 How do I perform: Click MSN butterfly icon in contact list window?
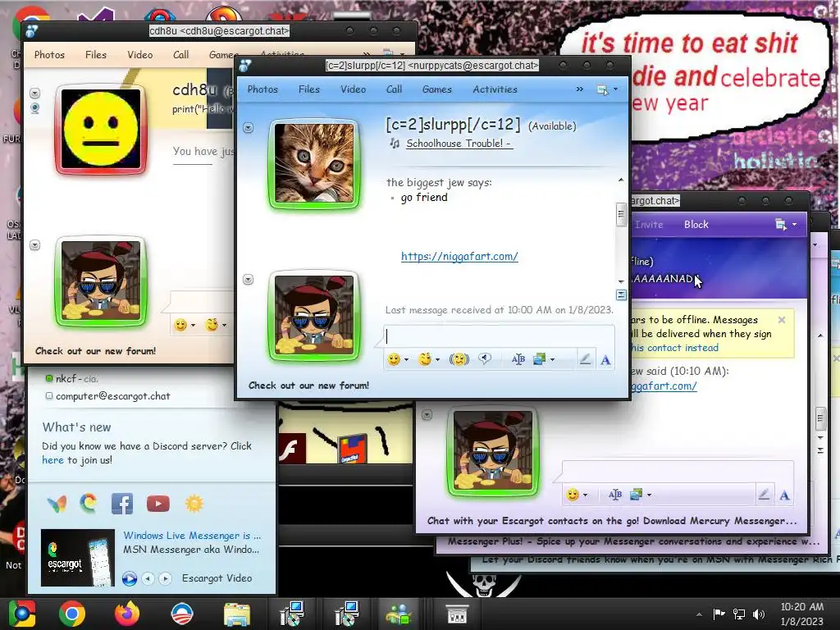tap(57, 504)
